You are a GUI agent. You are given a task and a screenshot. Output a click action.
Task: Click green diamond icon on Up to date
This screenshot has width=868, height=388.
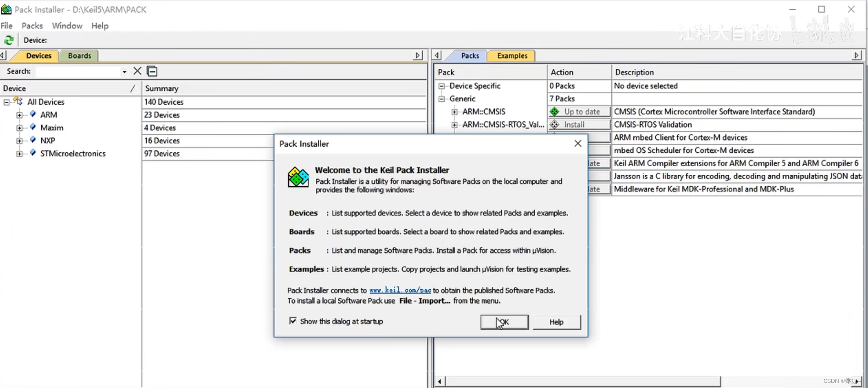(555, 111)
